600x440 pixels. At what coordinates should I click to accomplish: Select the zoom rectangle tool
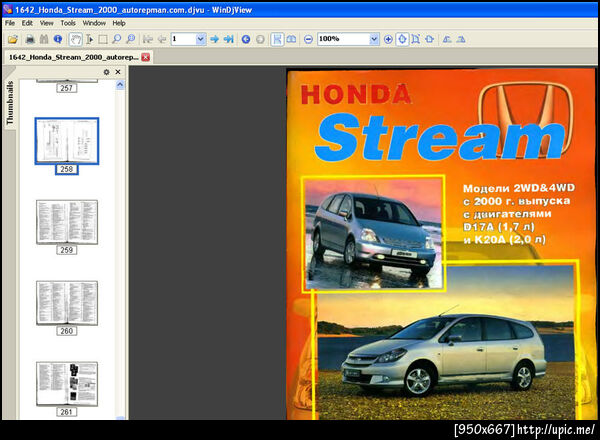[x=131, y=39]
